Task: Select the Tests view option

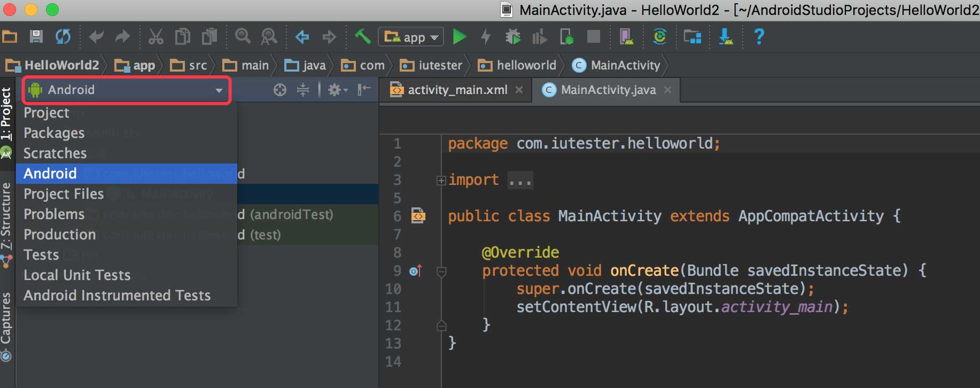Action: tap(126, 255)
